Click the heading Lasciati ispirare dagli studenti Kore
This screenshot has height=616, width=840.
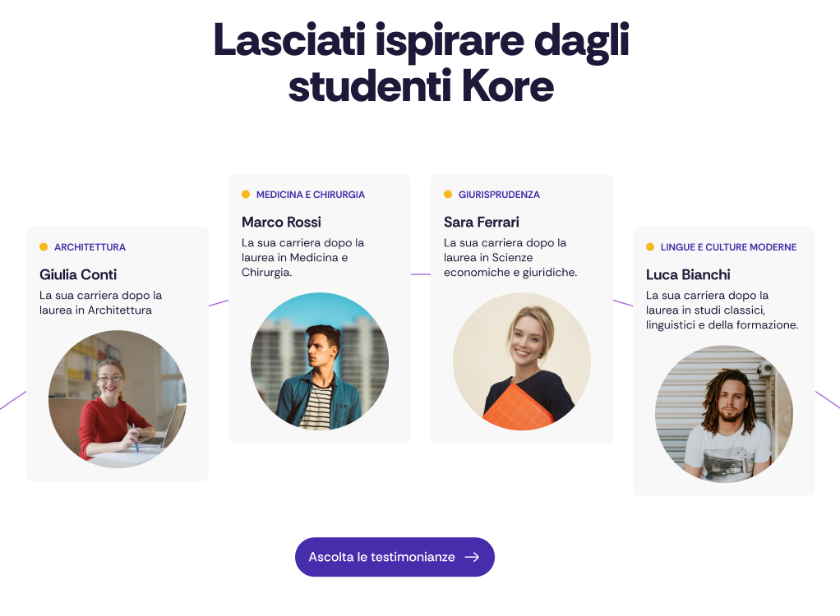pyautogui.click(x=421, y=62)
